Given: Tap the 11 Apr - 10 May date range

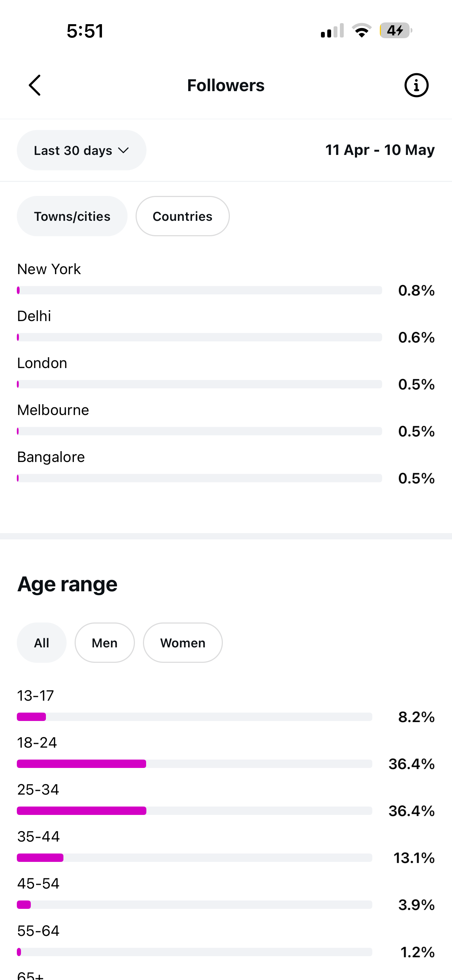Looking at the screenshot, I should point(380,150).
